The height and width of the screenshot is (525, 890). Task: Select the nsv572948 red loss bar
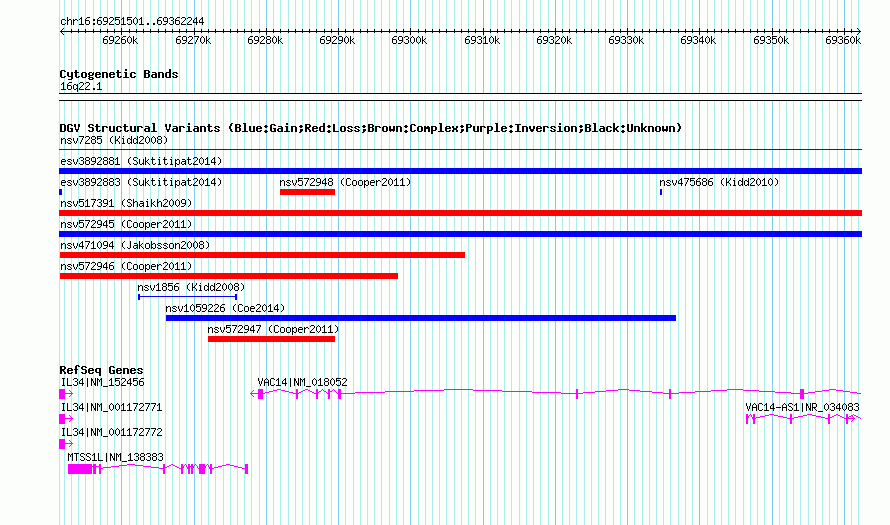[x=307, y=192]
